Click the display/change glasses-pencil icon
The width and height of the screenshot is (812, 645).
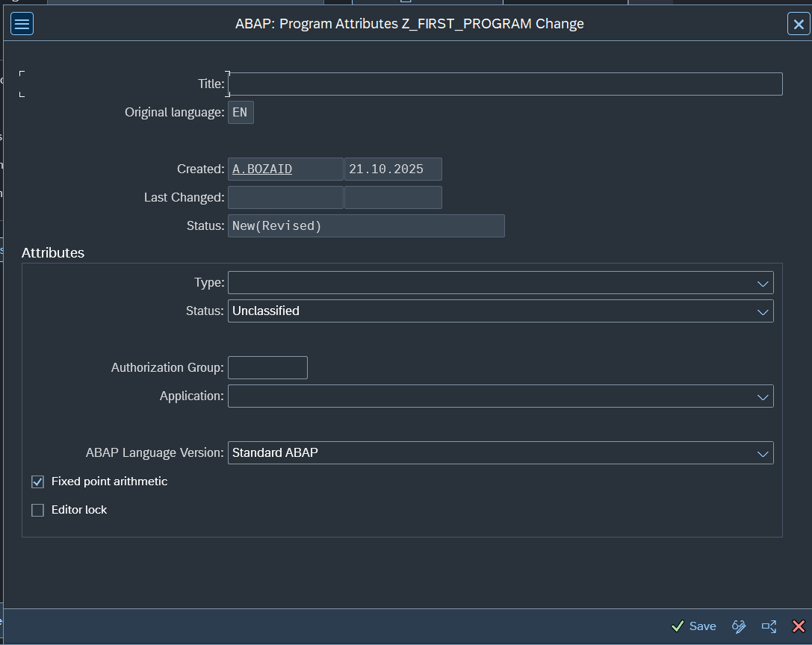tap(739, 626)
